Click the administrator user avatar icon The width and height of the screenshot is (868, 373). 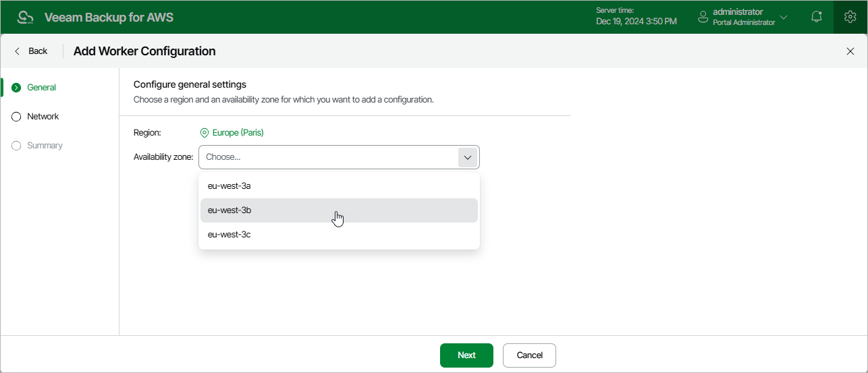click(703, 17)
